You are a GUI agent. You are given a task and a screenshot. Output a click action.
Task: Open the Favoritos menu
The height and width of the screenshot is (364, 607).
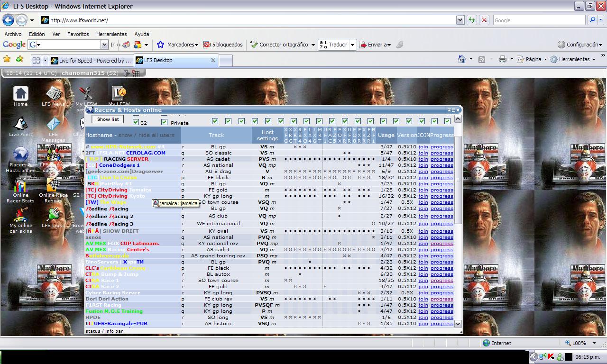point(78,34)
